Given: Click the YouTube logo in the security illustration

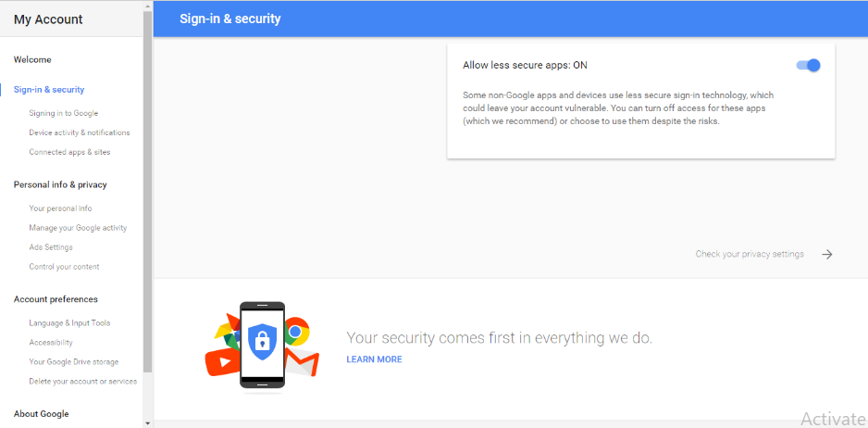Looking at the screenshot, I should pyautogui.click(x=222, y=362).
